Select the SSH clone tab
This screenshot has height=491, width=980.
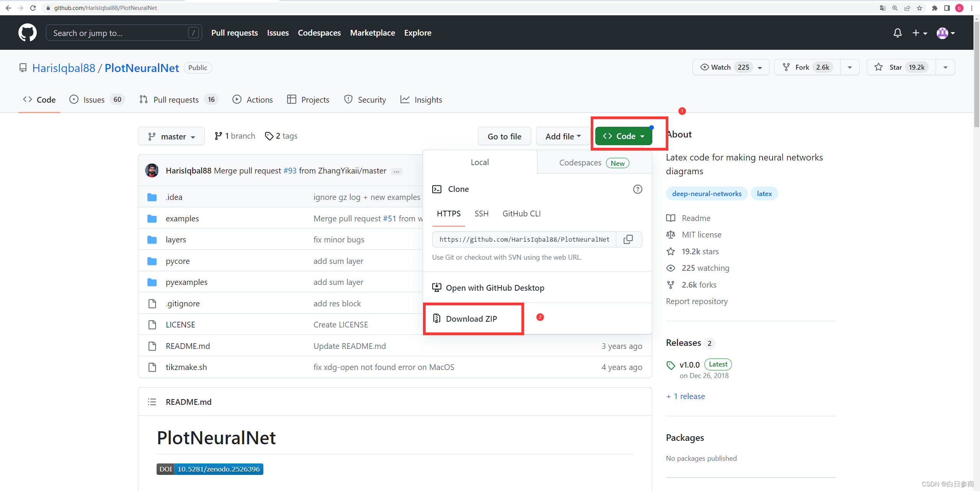pyautogui.click(x=481, y=214)
